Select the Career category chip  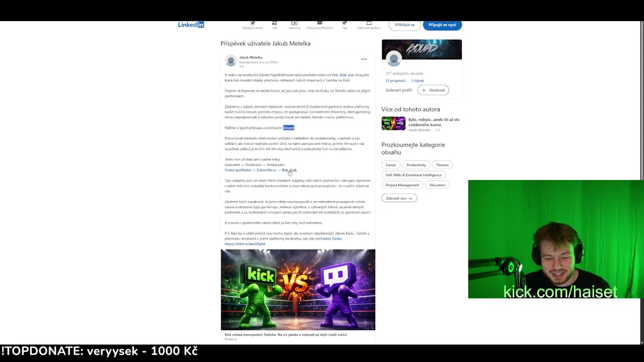click(x=391, y=165)
